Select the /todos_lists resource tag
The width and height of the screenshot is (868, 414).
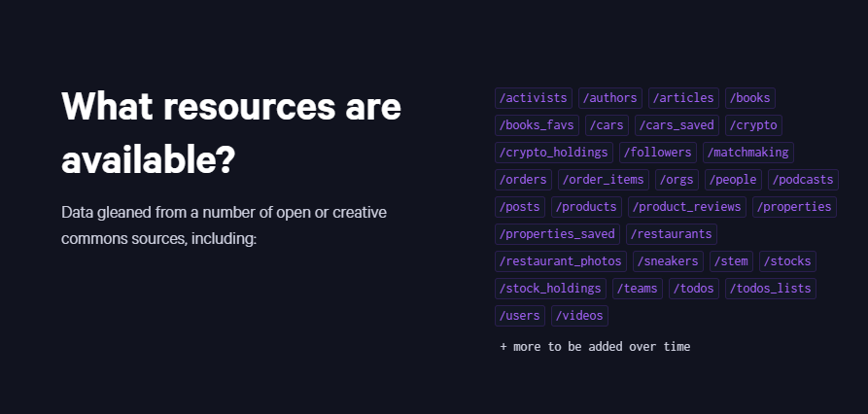[770, 288]
